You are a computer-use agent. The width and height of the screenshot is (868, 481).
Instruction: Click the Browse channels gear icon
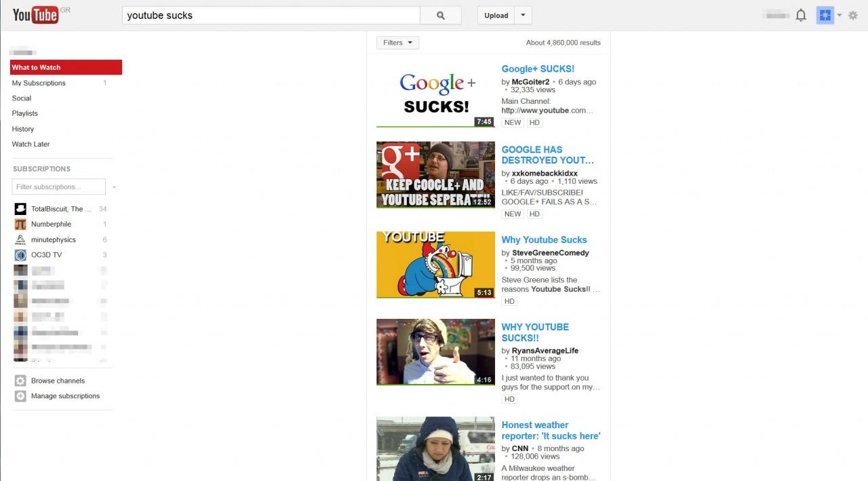tap(20, 381)
